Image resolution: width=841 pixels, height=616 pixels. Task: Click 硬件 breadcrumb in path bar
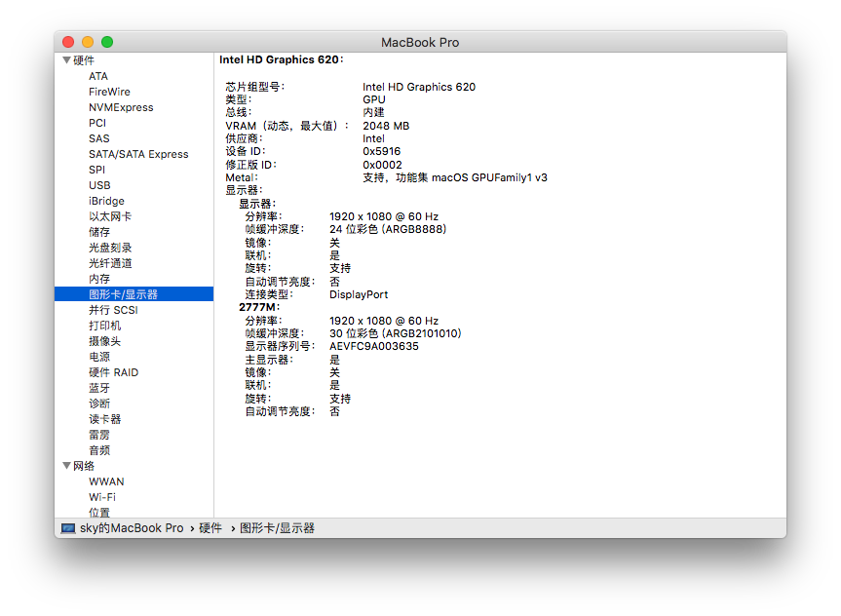coord(210,528)
